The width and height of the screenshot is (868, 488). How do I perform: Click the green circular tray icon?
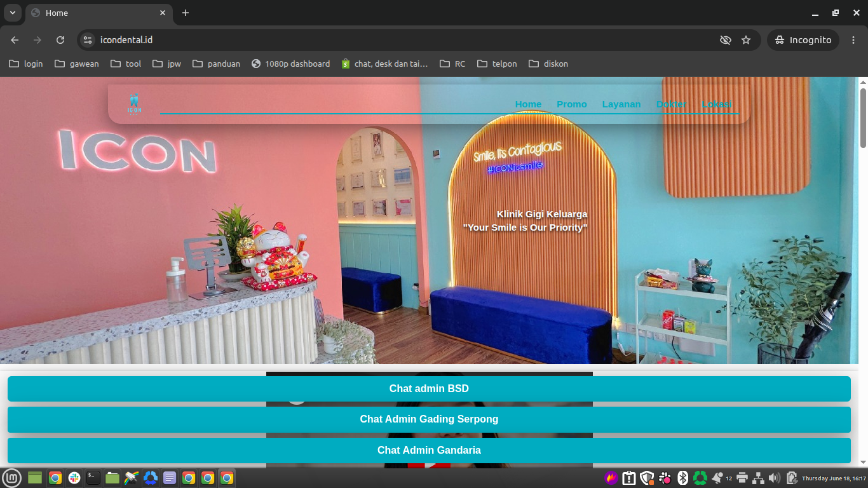coord(700,478)
